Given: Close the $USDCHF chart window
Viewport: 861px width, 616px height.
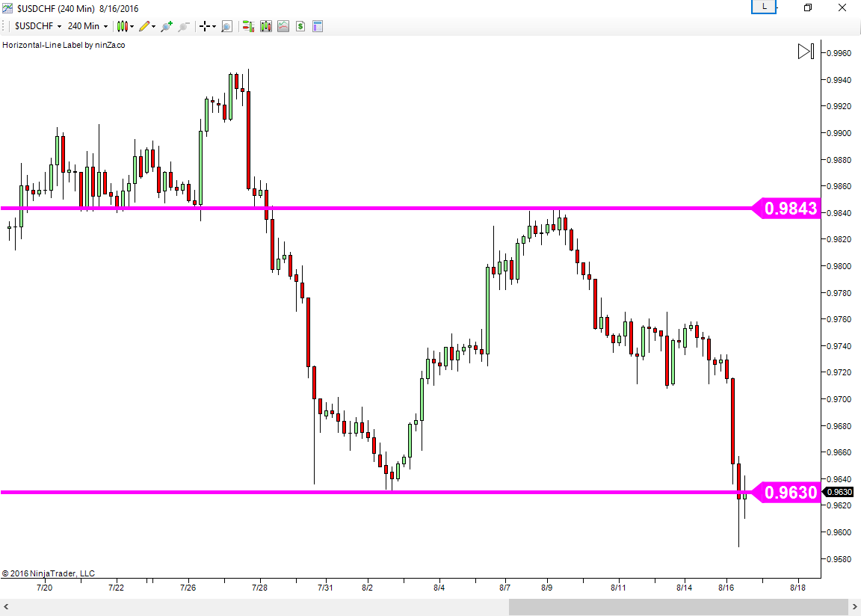Looking at the screenshot, I should click(842, 7).
